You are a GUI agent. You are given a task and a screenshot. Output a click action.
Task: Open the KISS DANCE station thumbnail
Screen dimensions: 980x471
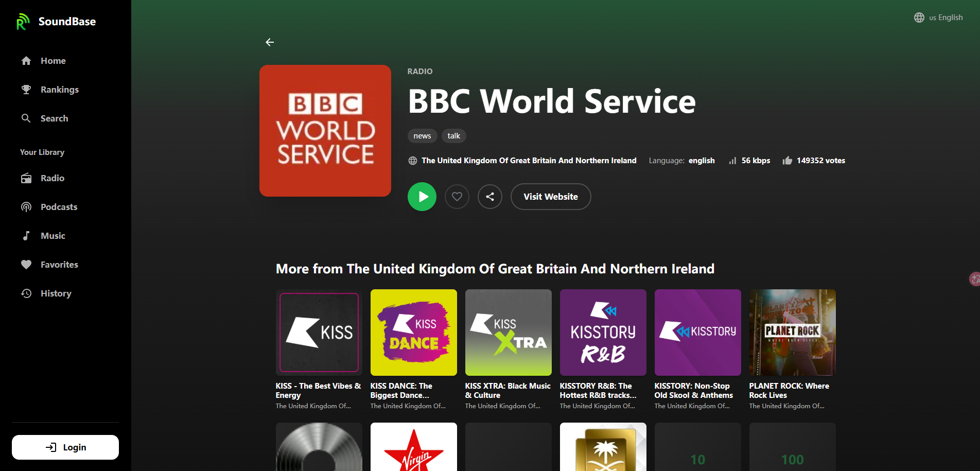pyautogui.click(x=414, y=333)
